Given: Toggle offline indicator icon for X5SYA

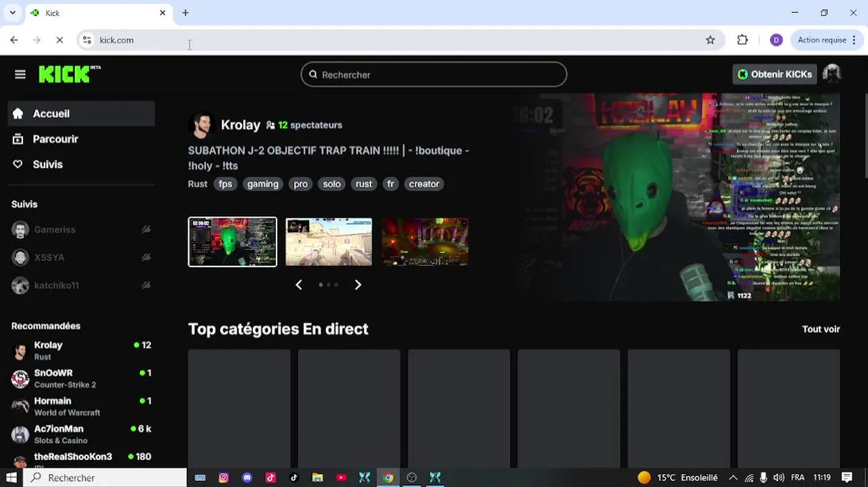Looking at the screenshot, I should (145, 258).
